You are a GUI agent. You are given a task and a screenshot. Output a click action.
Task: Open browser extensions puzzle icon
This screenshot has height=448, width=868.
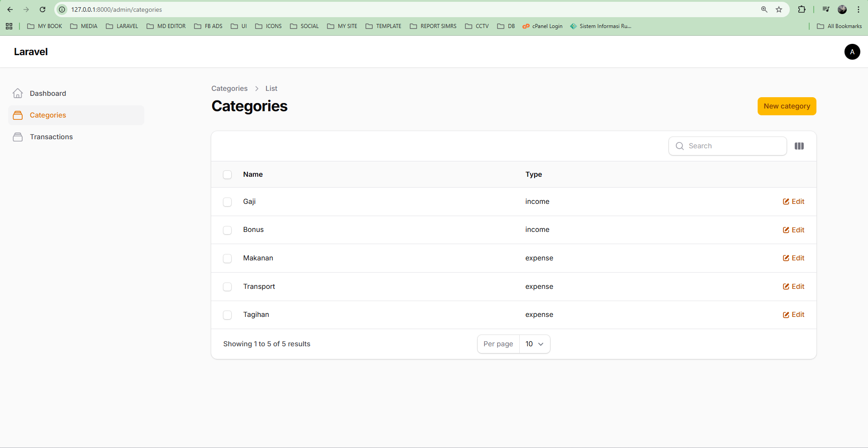point(802,9)
